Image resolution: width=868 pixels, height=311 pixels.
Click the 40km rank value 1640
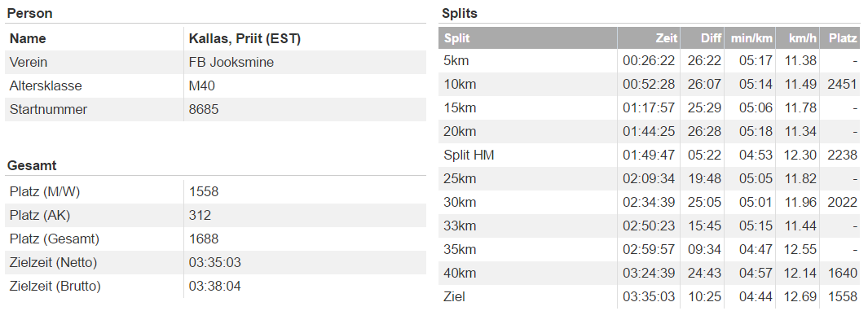pos(843,274)
